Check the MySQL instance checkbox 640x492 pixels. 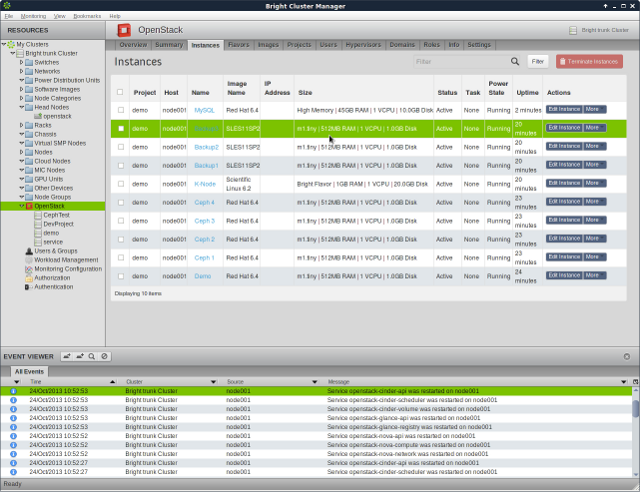pos(121,110)
